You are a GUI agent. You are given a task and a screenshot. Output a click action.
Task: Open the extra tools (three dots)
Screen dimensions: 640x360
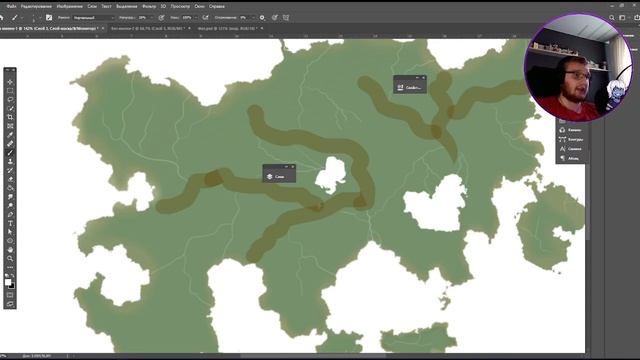coord(10,267)
